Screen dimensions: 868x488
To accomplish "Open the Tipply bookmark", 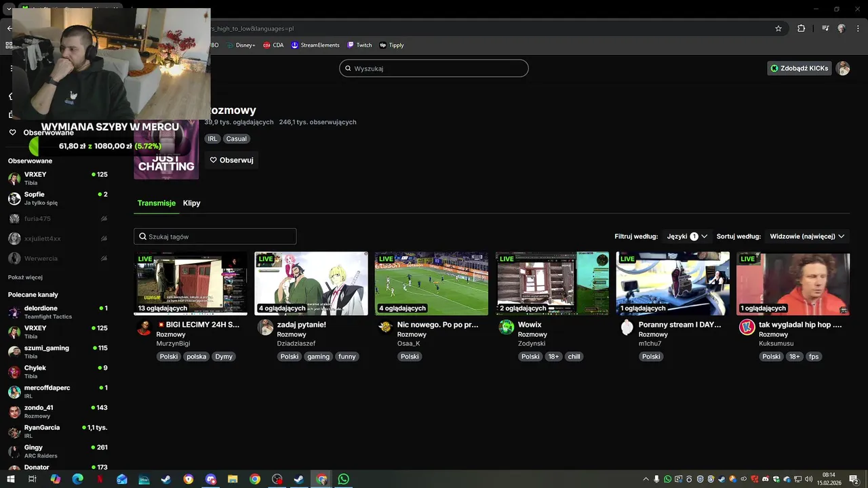I will [x=392, y=45].
